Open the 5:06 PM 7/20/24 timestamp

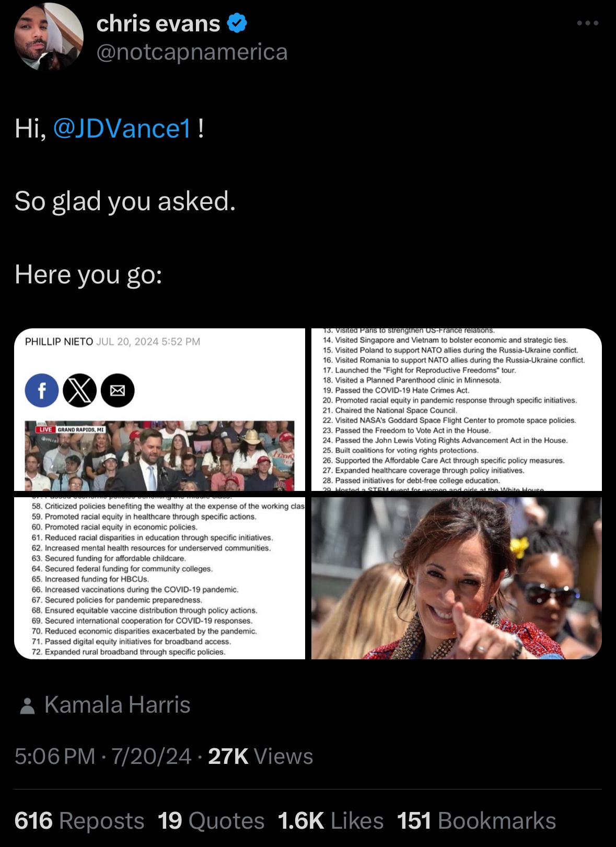tap(103, 757)
